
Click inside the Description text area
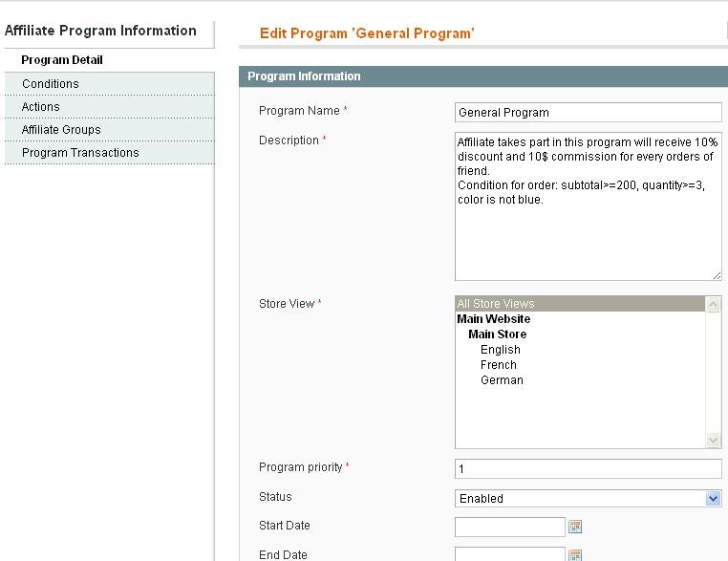coord(589,206)
